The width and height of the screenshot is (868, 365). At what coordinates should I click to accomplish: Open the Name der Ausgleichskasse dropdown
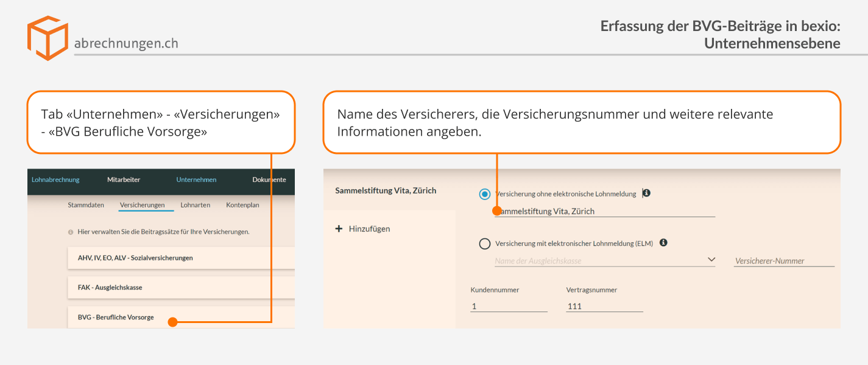point(605,260)
